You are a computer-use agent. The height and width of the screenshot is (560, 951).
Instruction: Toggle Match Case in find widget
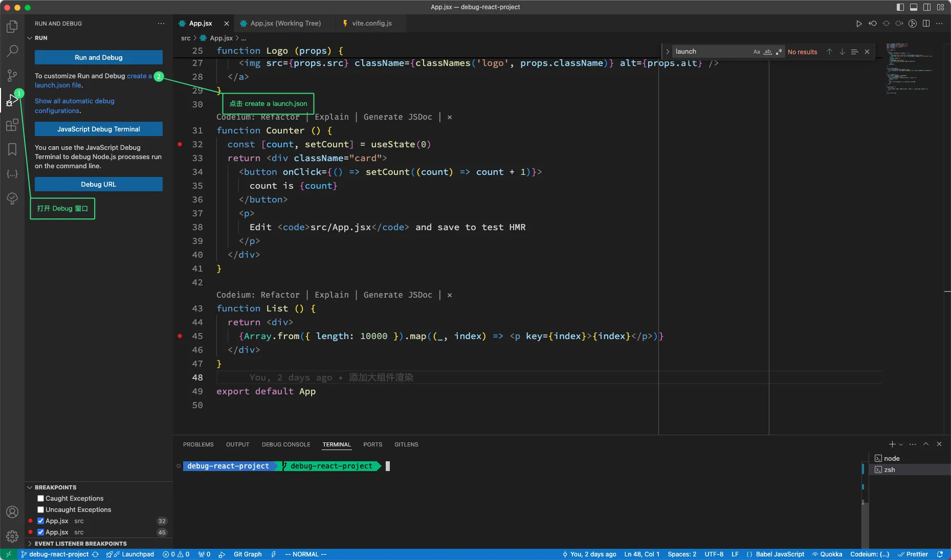point(757,52)
